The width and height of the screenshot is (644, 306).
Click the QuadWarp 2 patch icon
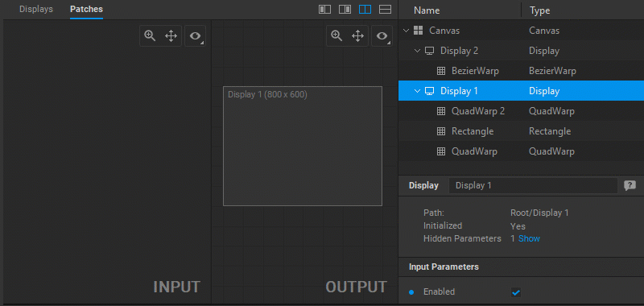pyautogui.click(x=440, y=111)
